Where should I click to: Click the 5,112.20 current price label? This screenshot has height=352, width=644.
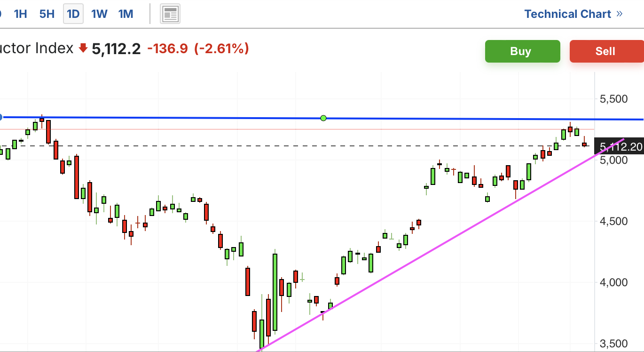(620, 147)
